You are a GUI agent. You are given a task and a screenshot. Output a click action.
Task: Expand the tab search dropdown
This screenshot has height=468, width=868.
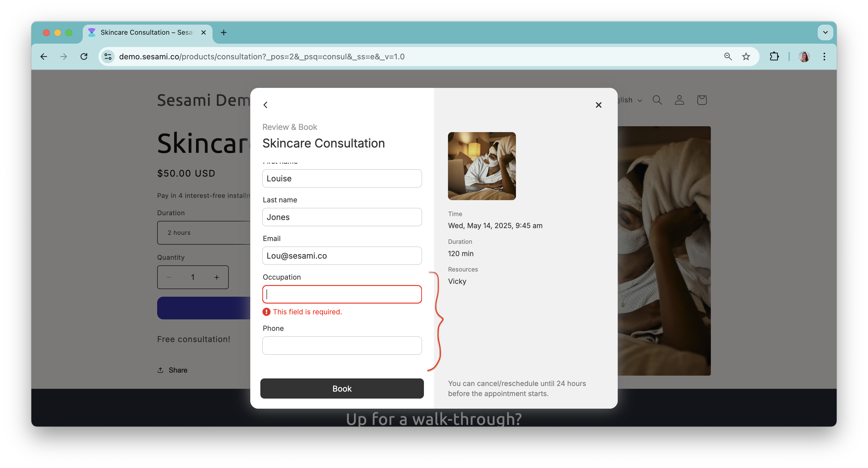pos(825,32)
